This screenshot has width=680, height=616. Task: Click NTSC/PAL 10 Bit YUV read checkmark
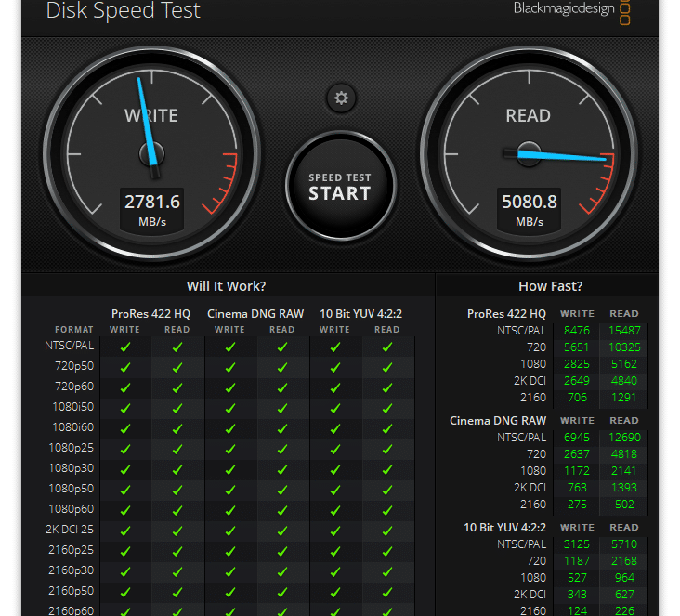pyautogui.click(x=387, y=347)
